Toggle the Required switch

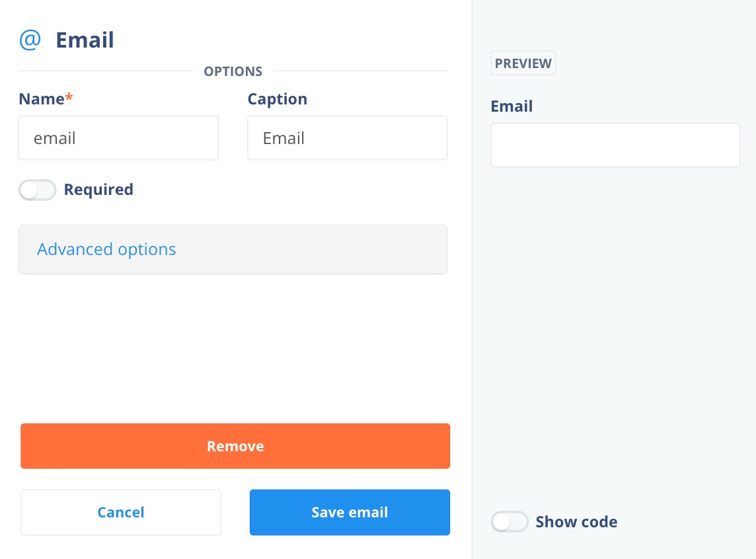[37, 190]
